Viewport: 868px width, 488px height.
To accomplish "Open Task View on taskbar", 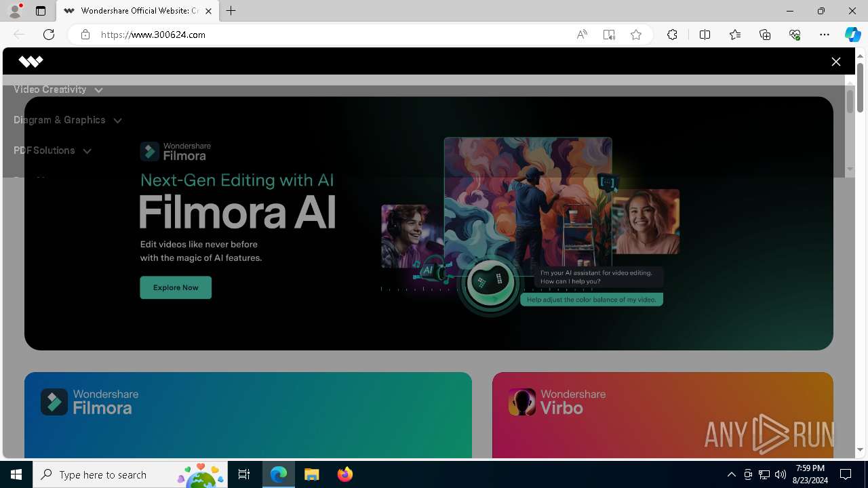I will point(245,474).
